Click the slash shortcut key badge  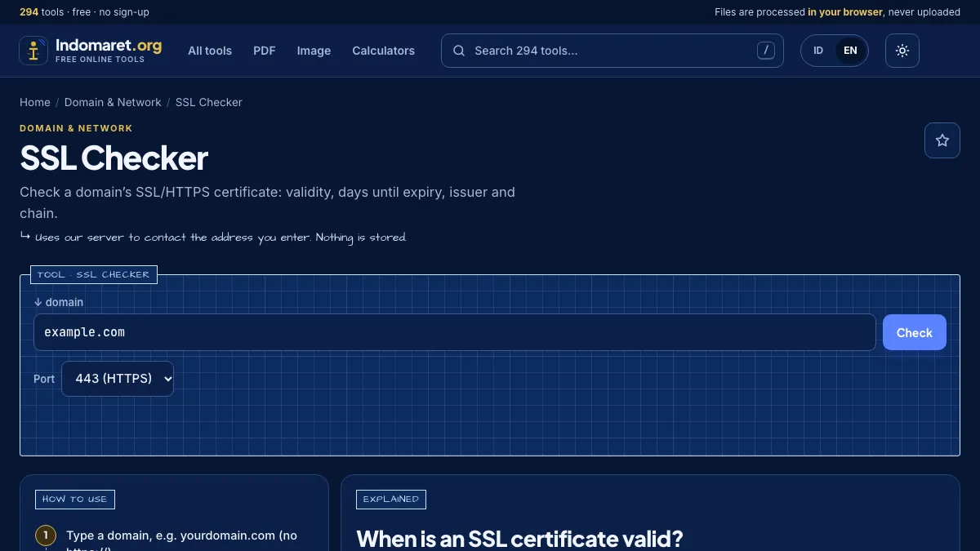[x=765, y=51]
